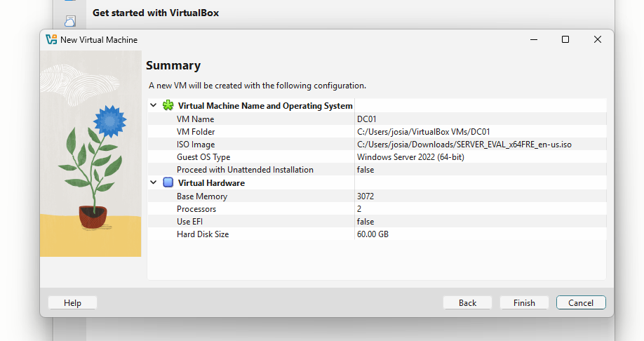Select the Processors row label
This screenshot has height=341, width=644.
(x=196, y=209)
